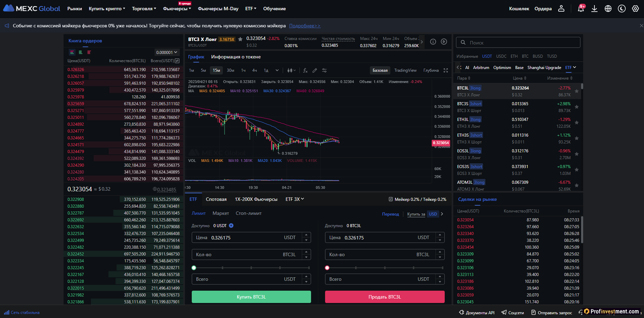Click the Перевод link

click(390, 214)
